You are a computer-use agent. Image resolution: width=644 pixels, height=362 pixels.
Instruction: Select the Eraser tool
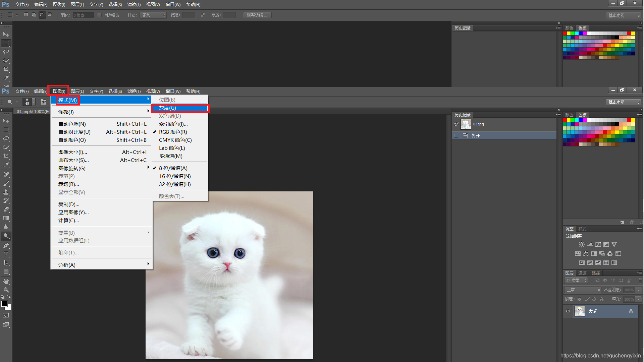pos(6,209)
